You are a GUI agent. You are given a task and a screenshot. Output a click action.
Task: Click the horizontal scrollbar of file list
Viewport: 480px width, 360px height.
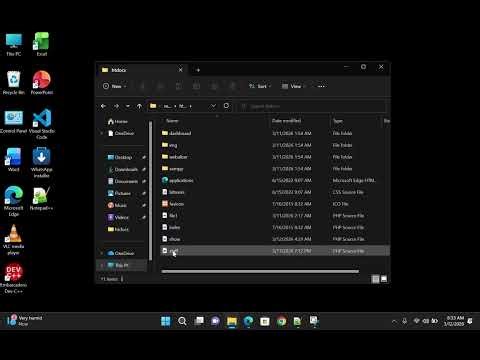[260, 271]
